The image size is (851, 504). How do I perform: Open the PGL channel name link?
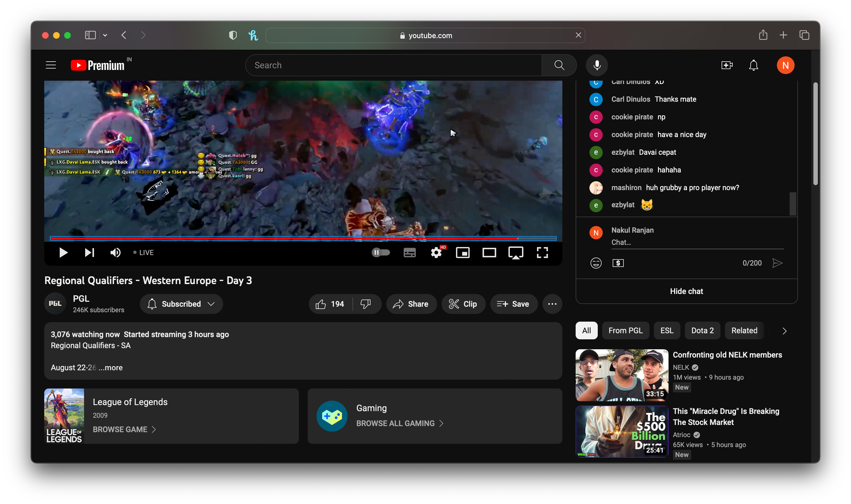pyautogui.click(x=81, y=298)
